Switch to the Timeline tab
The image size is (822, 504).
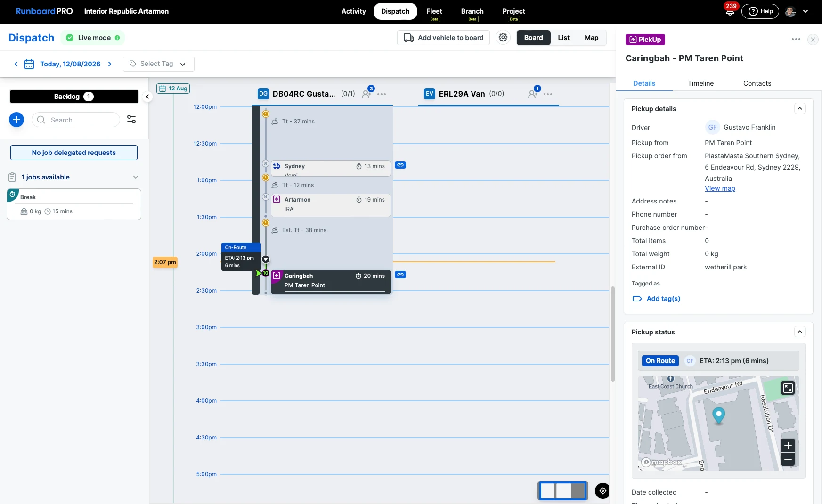[700, 83]
